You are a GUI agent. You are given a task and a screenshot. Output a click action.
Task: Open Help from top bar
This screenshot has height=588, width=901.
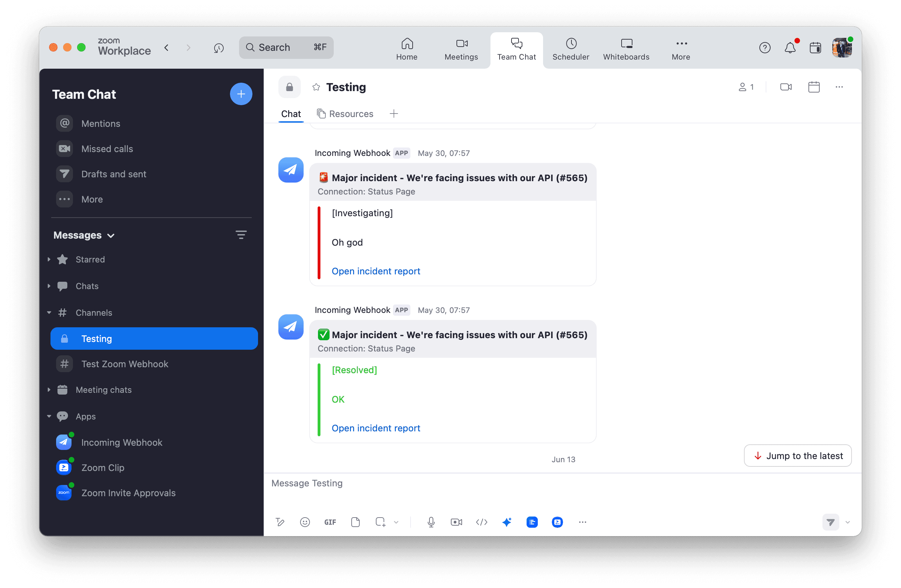click(765, 48)
